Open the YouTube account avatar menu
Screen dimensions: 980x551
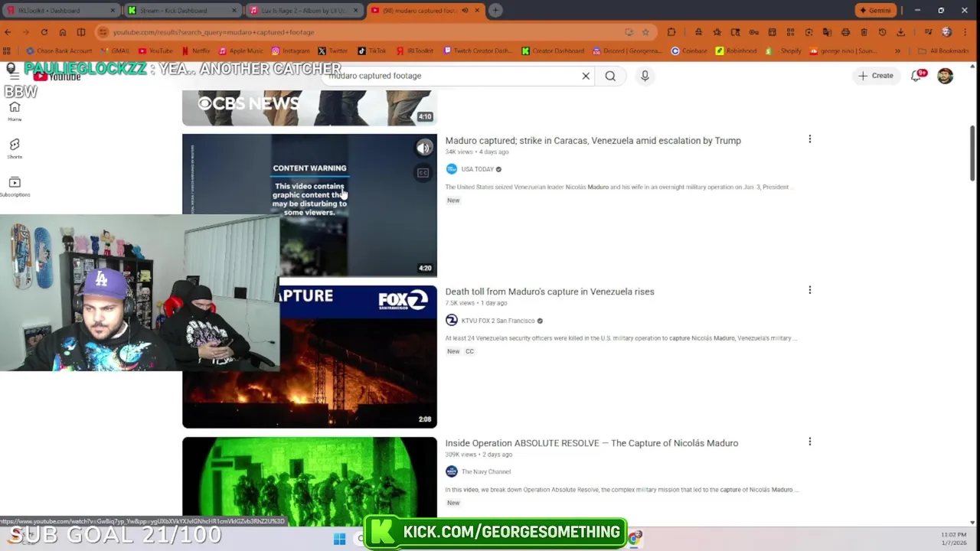[x=945, y=76]
